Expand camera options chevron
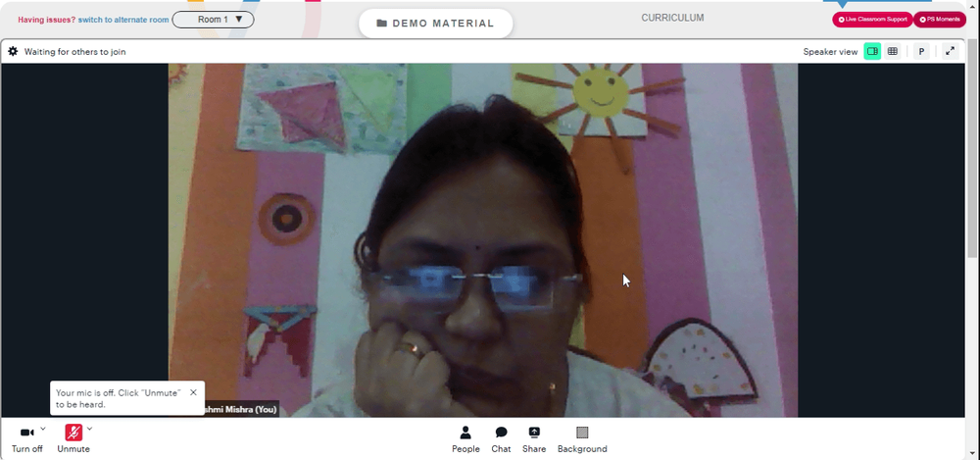 click(x=42, y=429)
